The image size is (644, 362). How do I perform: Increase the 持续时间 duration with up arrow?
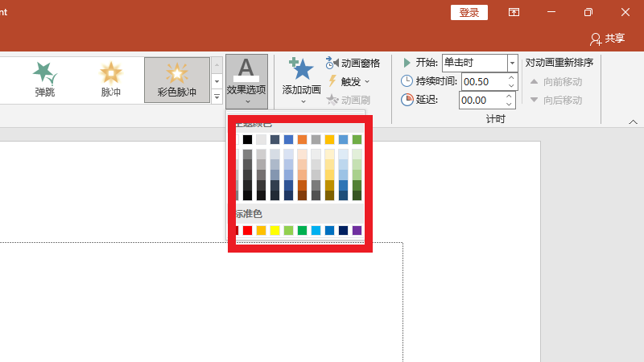click(510, 78)
